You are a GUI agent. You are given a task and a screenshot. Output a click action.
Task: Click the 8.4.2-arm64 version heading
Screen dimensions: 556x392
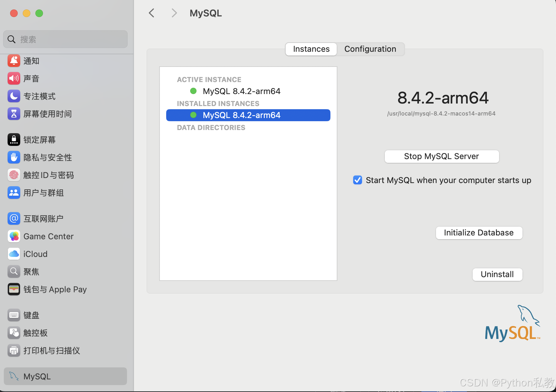tap(443, 98)
